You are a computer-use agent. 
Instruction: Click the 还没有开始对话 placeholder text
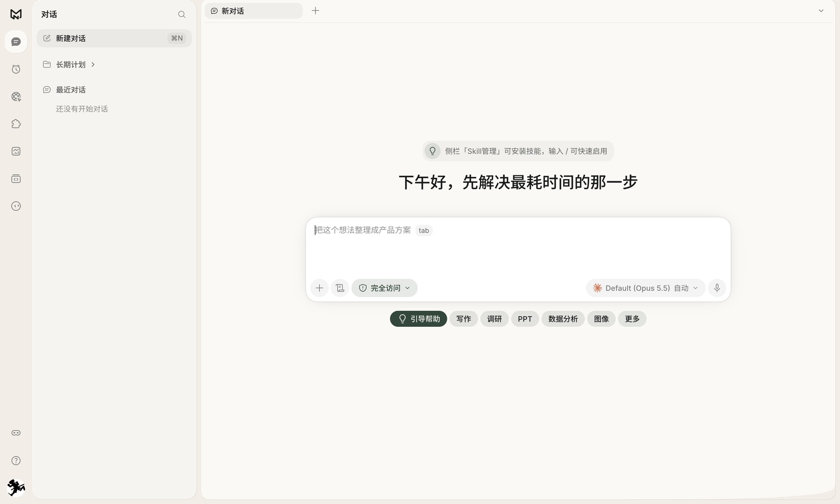(x=82, y=109)
